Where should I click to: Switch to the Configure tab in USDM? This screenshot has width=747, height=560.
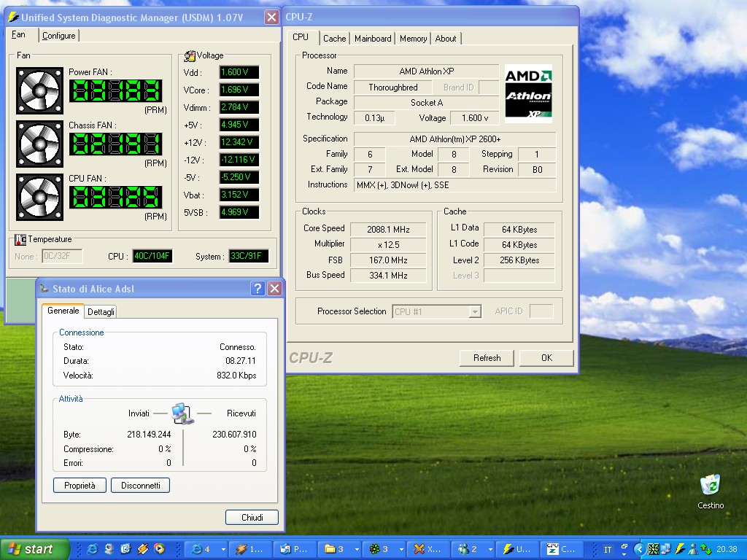pos(58,36)
